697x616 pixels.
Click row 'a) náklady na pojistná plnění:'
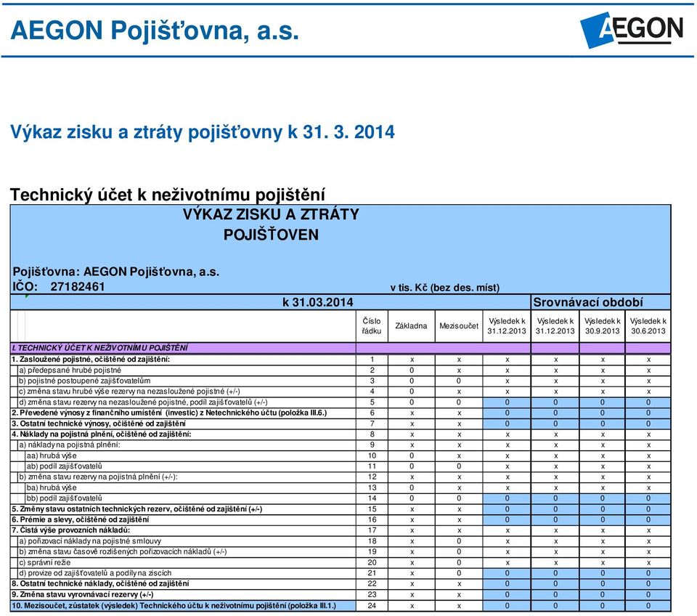341,445
